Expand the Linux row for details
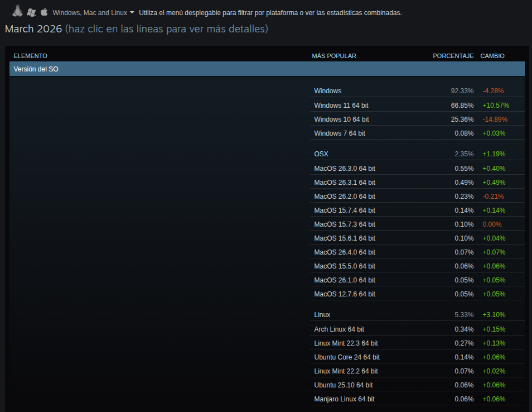The width and height of the screenshot is (532, 412). pyautogui.click(x=322, y=314)
